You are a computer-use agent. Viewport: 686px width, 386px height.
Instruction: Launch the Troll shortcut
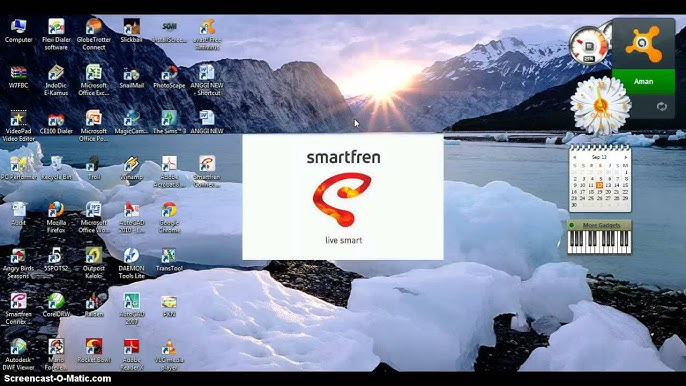pyautogui.click(x=94, y=168)
